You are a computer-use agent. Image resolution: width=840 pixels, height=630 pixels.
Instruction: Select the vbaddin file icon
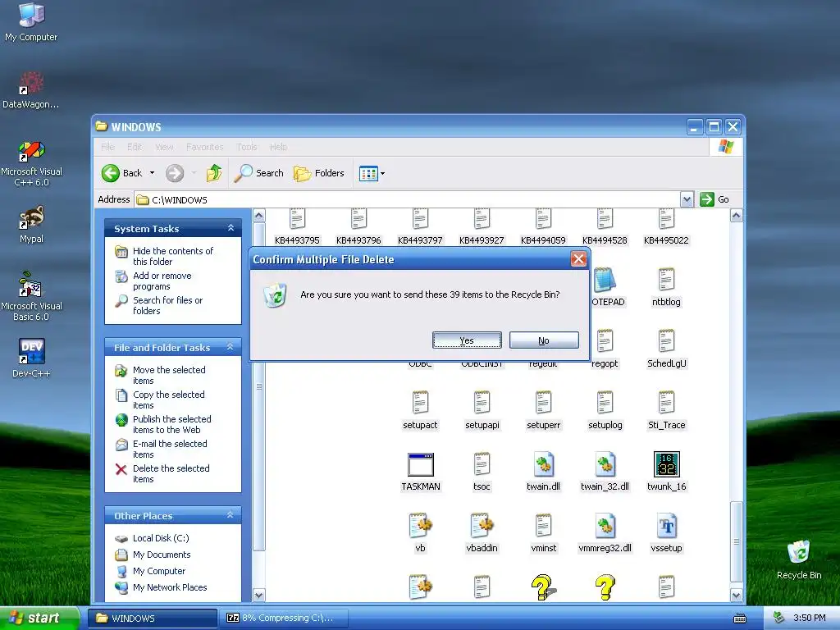(482, 526)
